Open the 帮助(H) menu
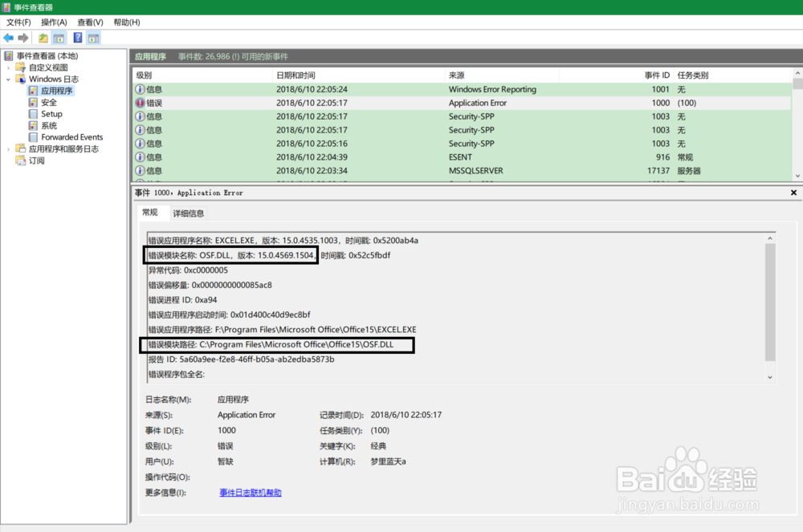The height and width of the screenshot is (532, 803). click(x=127, y=22)
